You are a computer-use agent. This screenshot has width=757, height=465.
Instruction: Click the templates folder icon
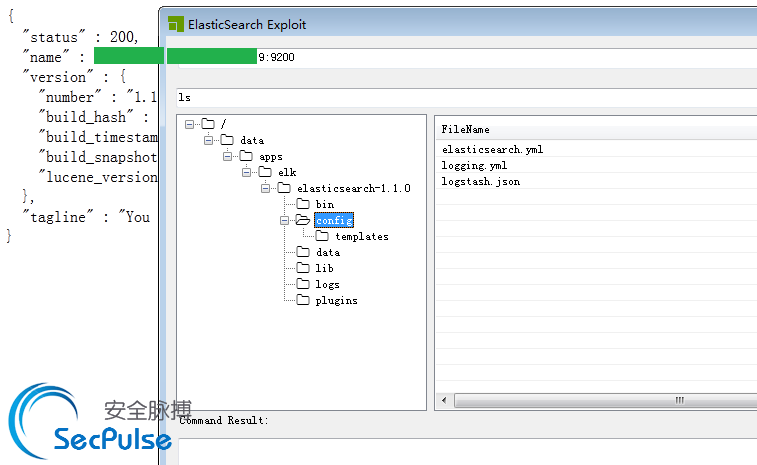(322, 236)
